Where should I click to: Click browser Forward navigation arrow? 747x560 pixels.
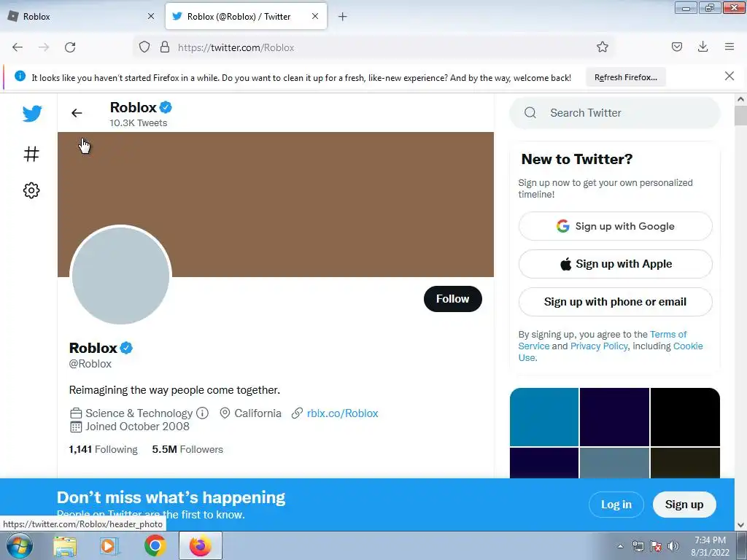click(44, 47)
